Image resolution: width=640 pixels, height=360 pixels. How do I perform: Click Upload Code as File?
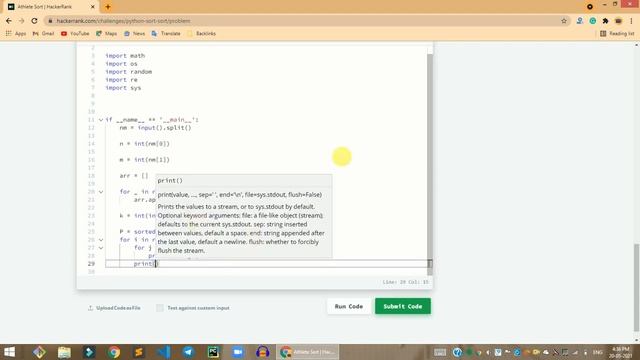(114, 308)
